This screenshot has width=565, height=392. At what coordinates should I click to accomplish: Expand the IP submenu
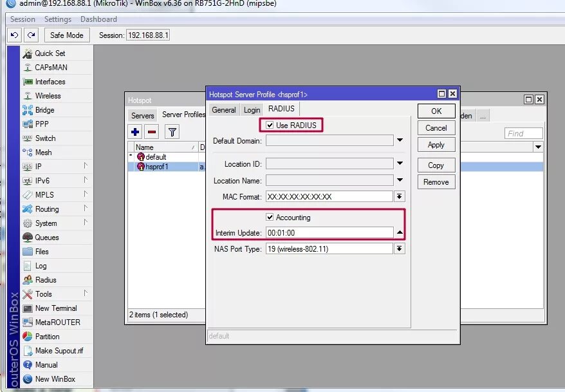[x=86, y=165]
